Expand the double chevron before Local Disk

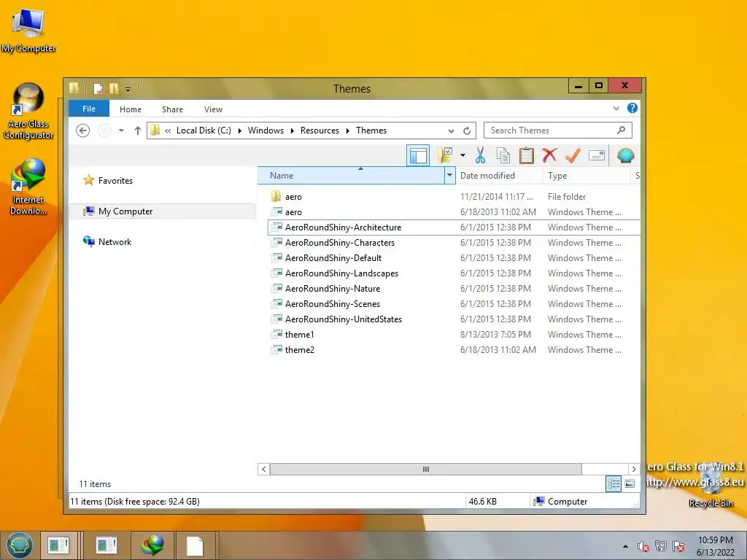point(169,131)
